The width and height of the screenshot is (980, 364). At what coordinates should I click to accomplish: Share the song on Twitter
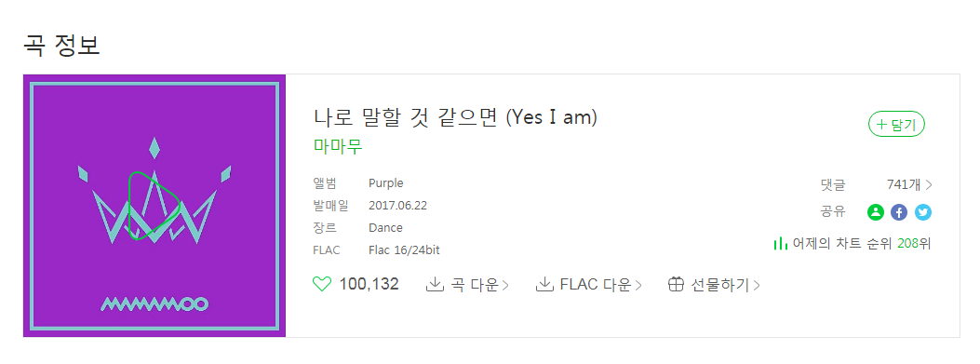[922, 212]
